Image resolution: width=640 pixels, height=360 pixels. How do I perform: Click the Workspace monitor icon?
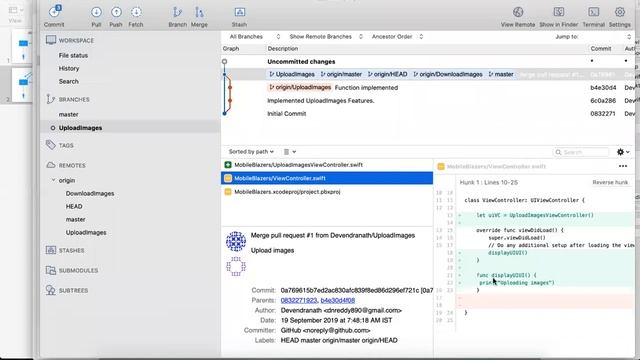(x=51, y=40)
